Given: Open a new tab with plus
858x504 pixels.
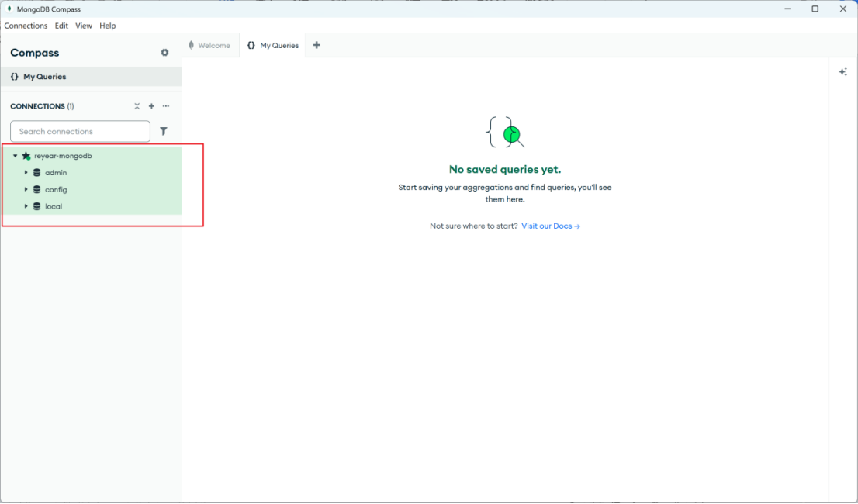Looking at the screenshot, I should pyautogui.click(x=317, y=46).
